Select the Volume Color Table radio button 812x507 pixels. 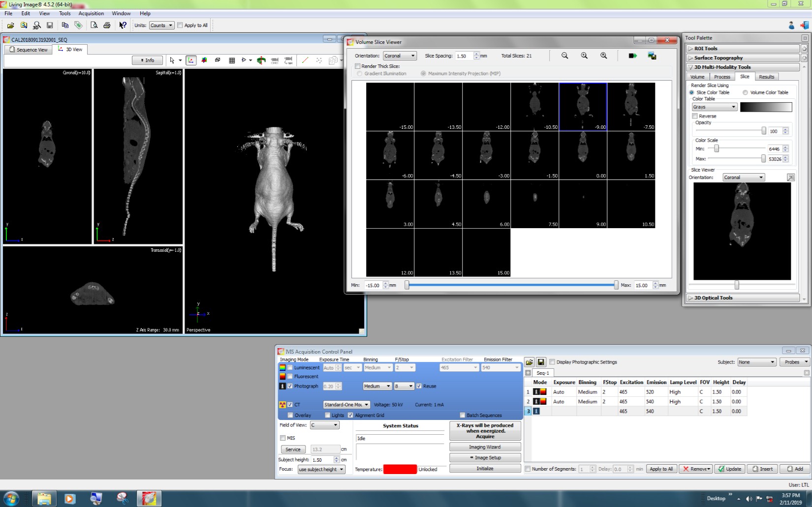(746, 92)
